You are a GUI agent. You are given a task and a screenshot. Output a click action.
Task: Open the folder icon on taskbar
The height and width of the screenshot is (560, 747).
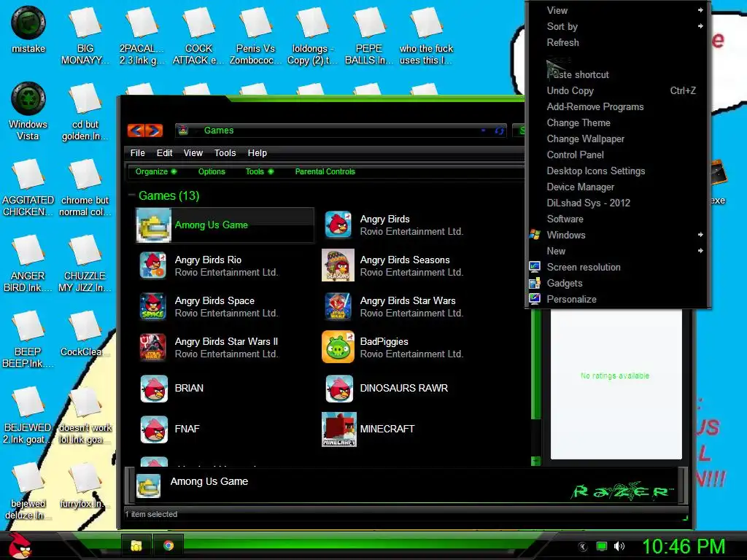point(136,545)
